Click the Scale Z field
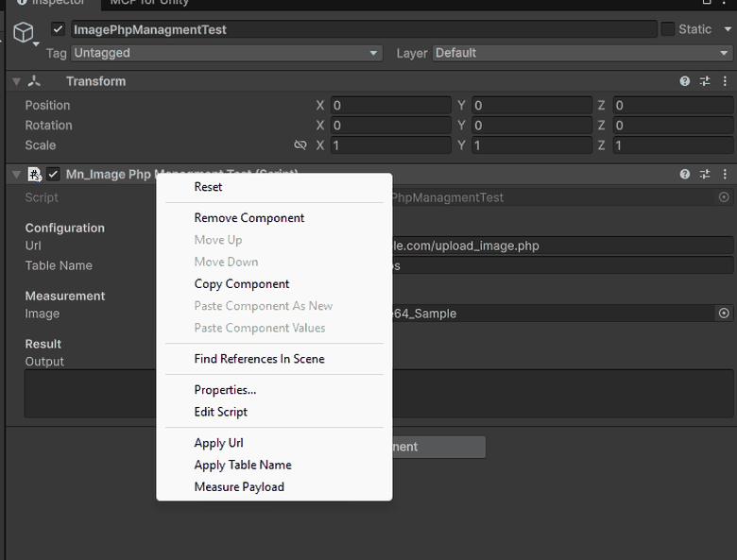 674,145
